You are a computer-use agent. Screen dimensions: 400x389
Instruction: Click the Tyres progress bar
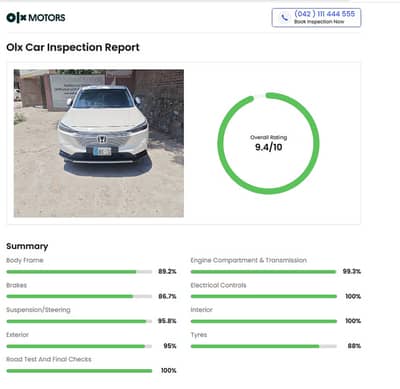pyautogui.click(x=264, y=346)
